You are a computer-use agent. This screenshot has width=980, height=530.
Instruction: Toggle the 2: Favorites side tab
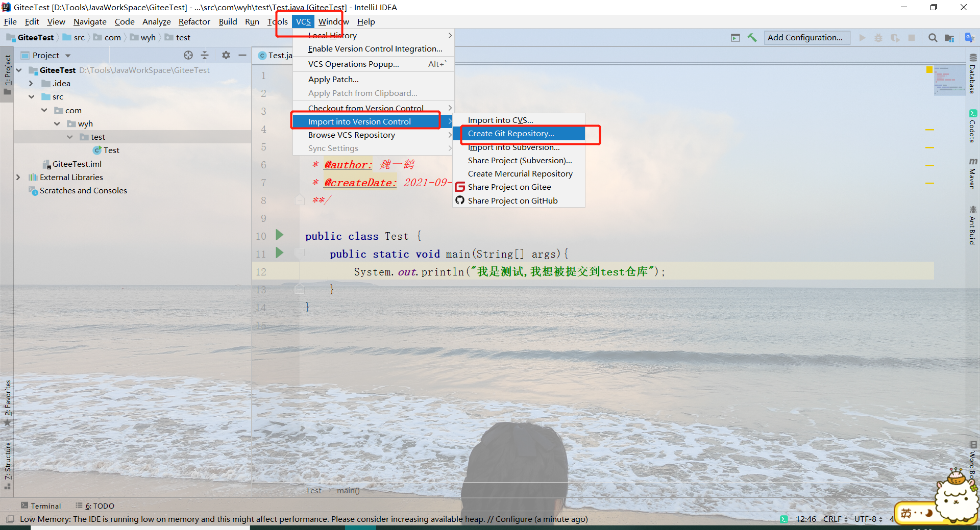coord(7,403)
